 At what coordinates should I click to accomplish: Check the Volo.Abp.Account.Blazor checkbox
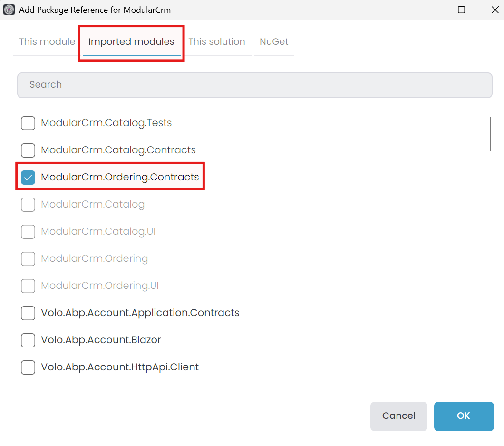click(x=28, y=340)
